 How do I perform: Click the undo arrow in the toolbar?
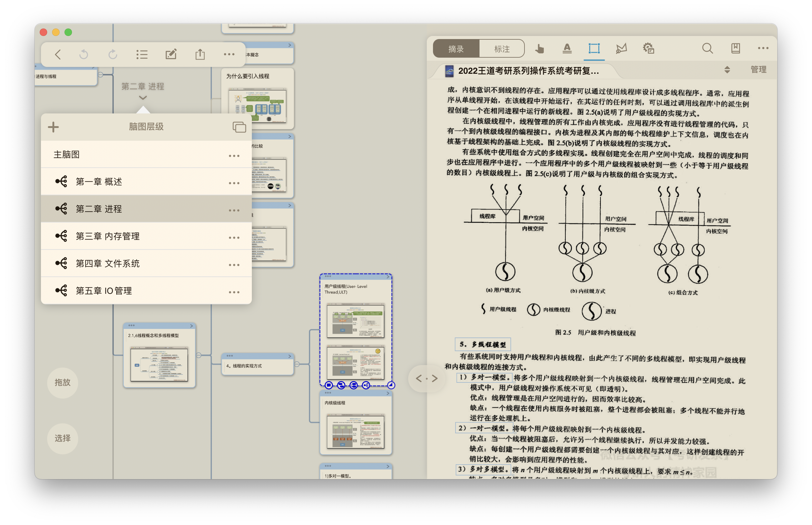(84, 54)
